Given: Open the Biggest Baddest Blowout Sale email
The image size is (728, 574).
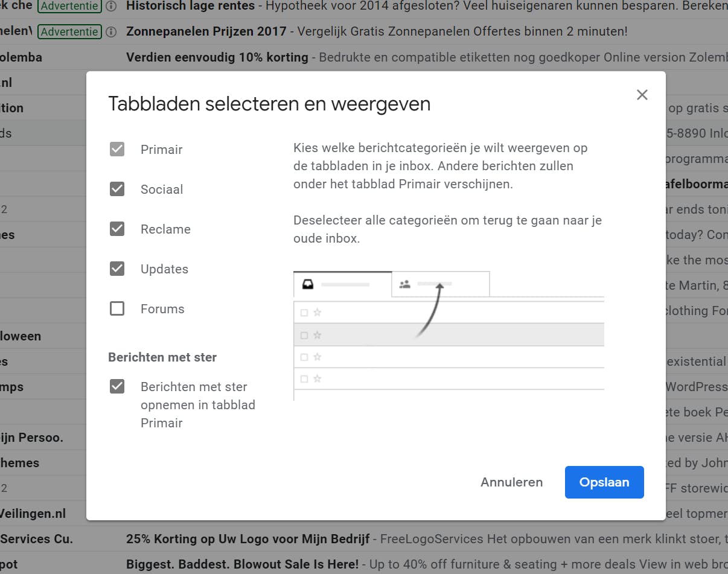Looking at the screenshot, I should (x=240, y=564).
